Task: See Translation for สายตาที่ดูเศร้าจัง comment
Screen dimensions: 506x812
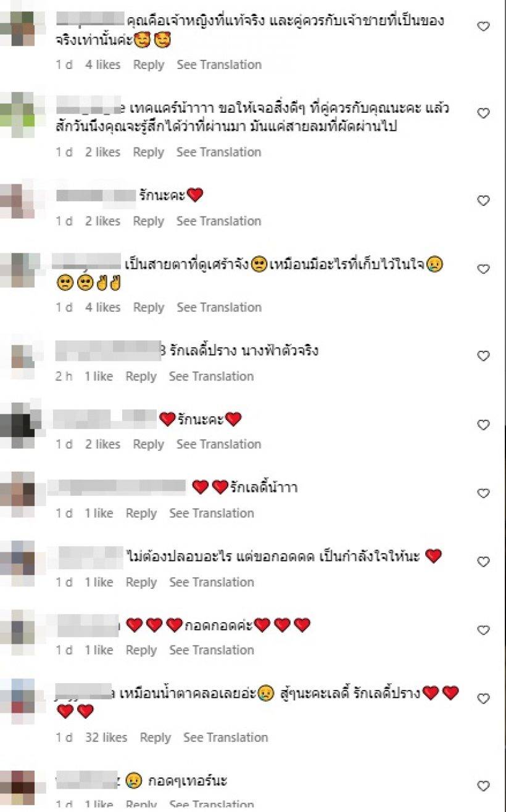Action: coord(219,307)
